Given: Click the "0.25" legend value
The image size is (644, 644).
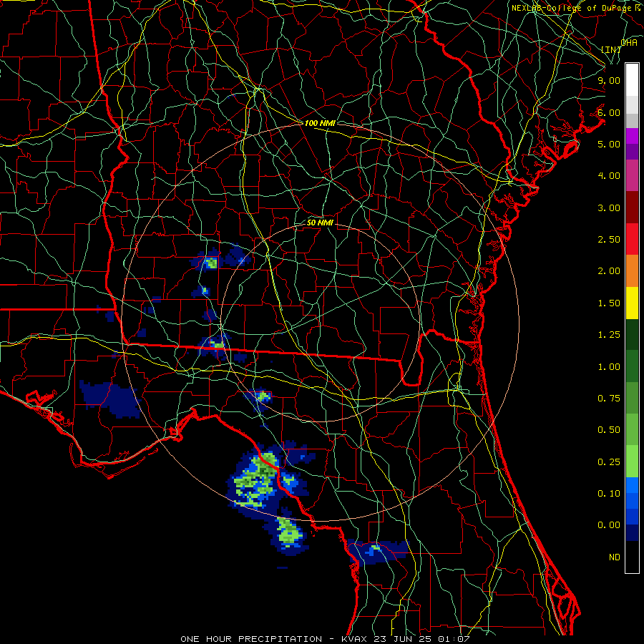Looking at the screenshot, I should [x=609, y=462].
